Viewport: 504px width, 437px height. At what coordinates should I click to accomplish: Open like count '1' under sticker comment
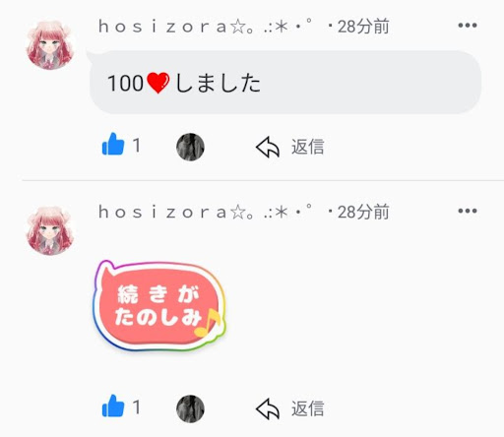pos(137,407)
